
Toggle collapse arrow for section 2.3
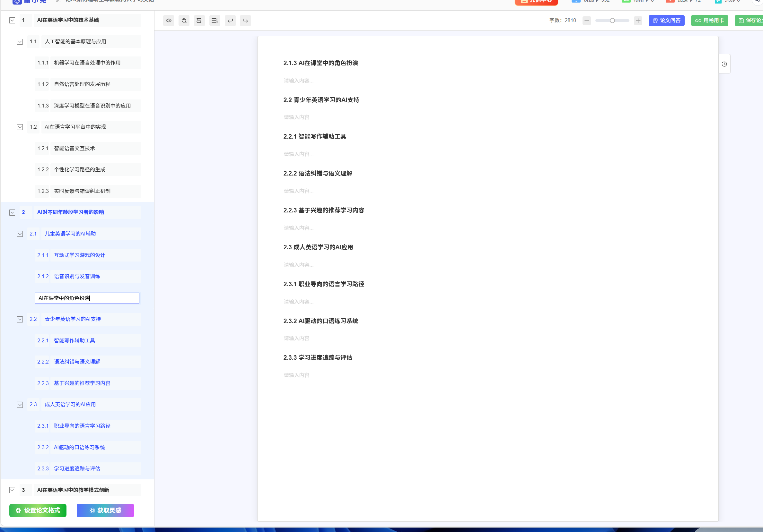point(20,405)
